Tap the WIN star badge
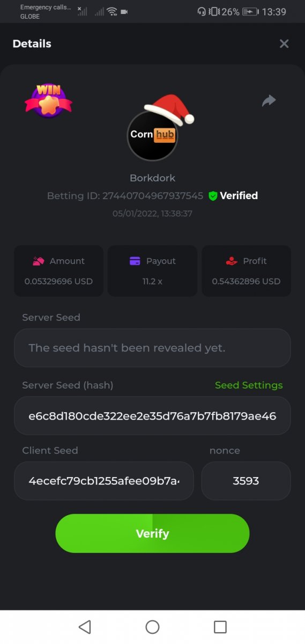The height and width of the screenshot is (644, 305). (x=48, y=100)
